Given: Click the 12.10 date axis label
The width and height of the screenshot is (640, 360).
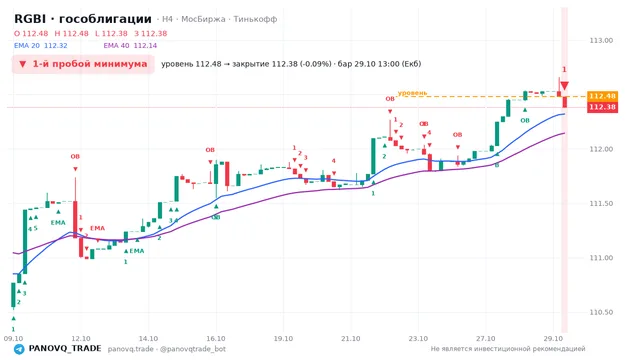Looking at the screenshot, I should pos(81,338).
